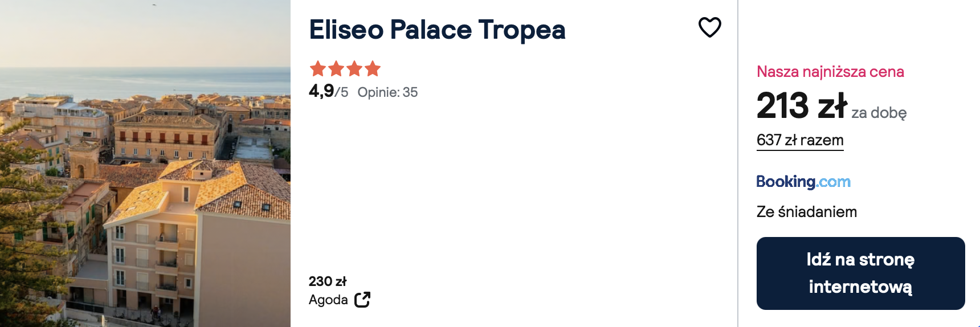Click the 213 zł nightly price

pyautogui.click(x=802, y=106)
